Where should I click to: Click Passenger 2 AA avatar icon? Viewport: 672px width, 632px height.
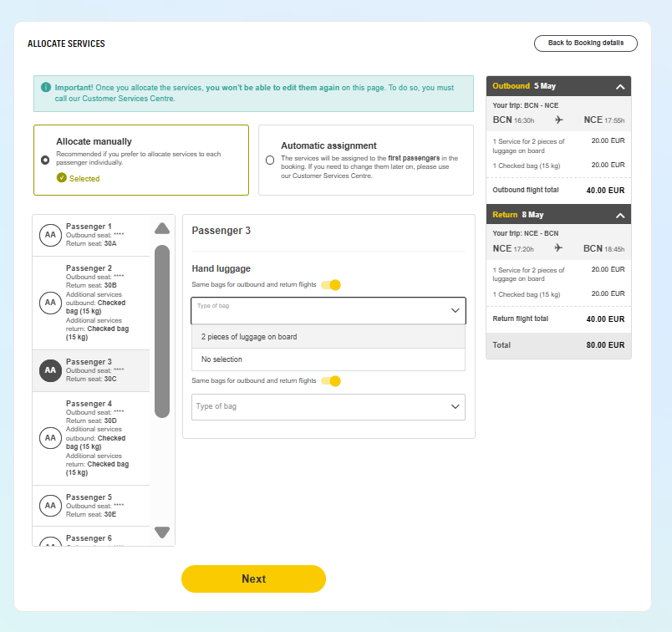(49, 302)
